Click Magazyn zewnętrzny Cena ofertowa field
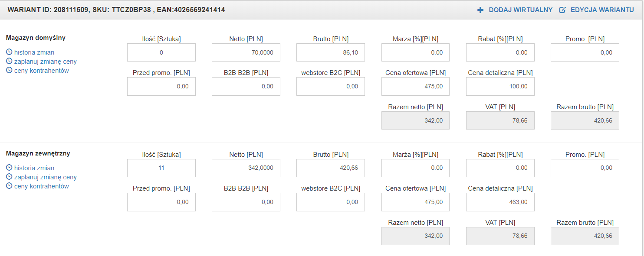Viewport: 644px width, 256px height. pos(415,202)
